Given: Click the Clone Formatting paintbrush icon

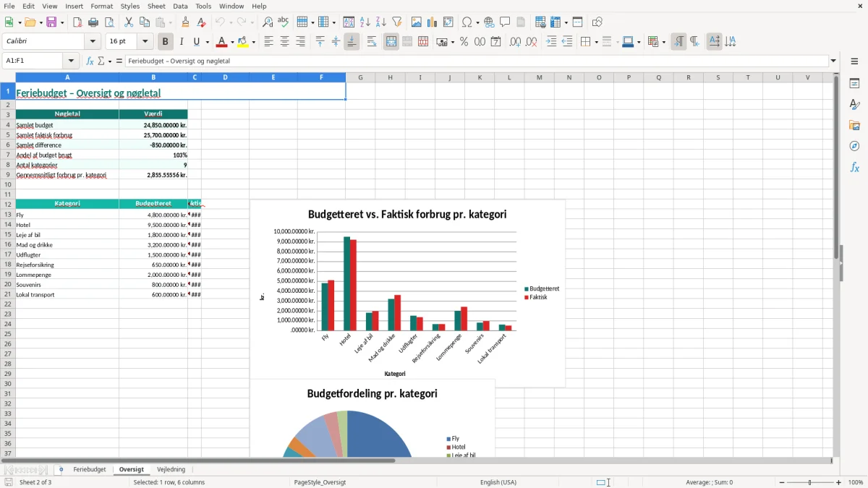Looking at the screenshot, I should (186, 22).
